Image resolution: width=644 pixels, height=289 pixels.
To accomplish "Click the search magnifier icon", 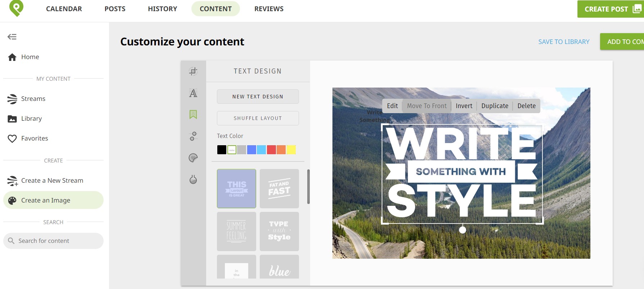I will point(11,241).
